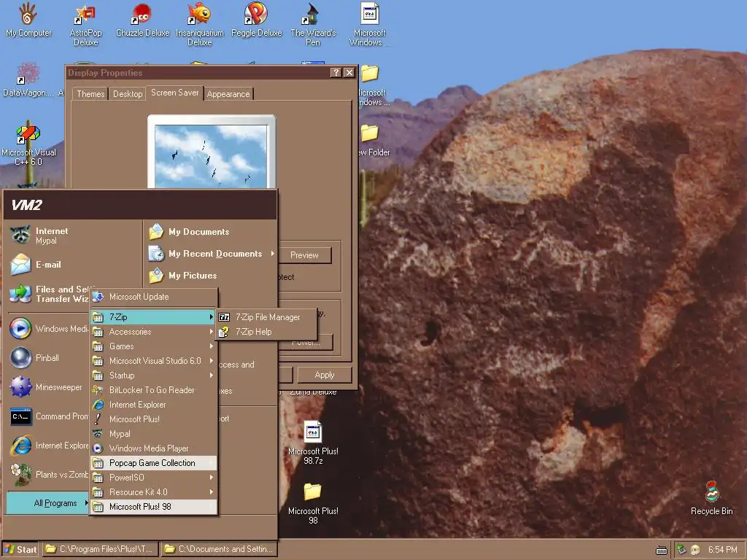This screenshot has height=560, width=747.
Task: Open pinned Internet Explorer in Start menu
Action: click(49, 446)
